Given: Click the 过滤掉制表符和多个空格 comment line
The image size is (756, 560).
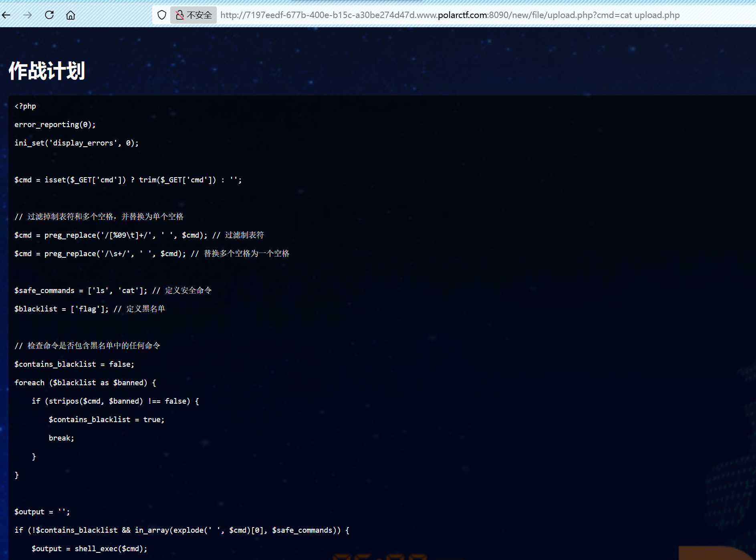Looking at the screenshot, I should [x=99, y=217].
